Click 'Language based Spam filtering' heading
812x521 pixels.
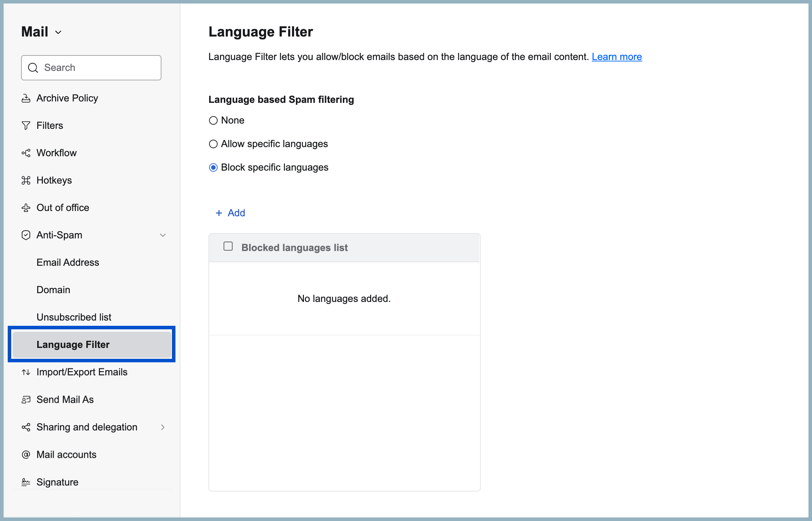[281, 100]
